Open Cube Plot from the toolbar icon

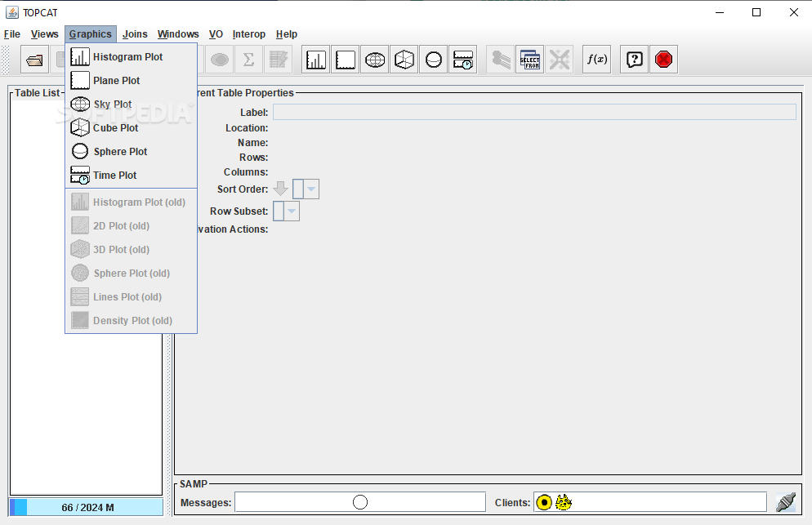[404, 60]
